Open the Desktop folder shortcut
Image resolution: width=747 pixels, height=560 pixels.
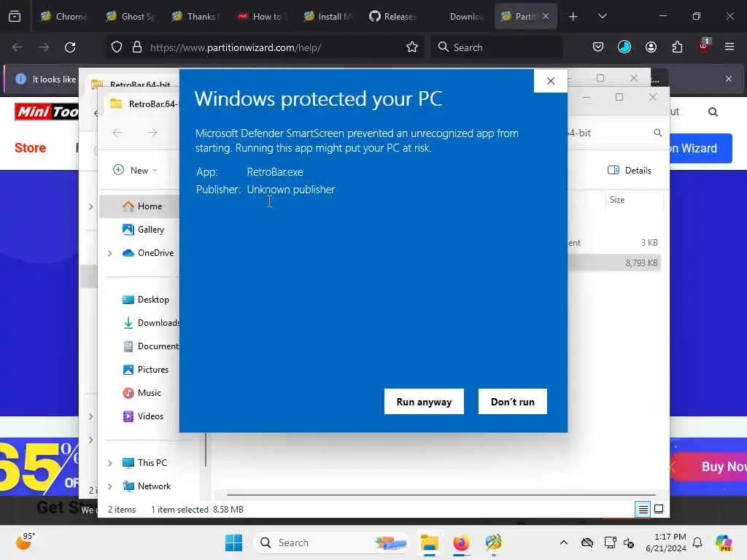click(x=145, y=300)
